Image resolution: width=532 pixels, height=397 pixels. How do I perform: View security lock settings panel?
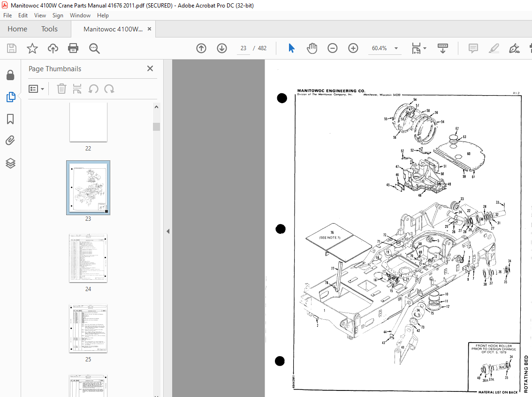click(x=10, y=75)
